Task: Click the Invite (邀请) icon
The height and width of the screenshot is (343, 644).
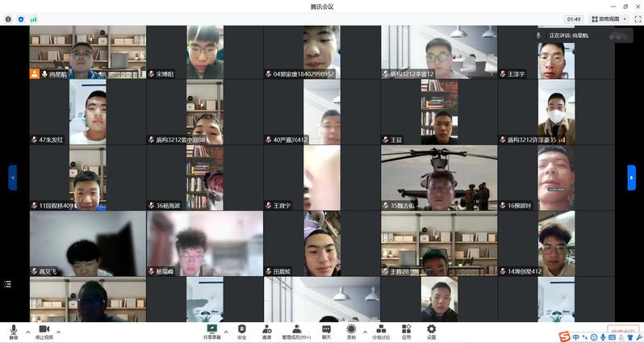Action: [266, 331]
